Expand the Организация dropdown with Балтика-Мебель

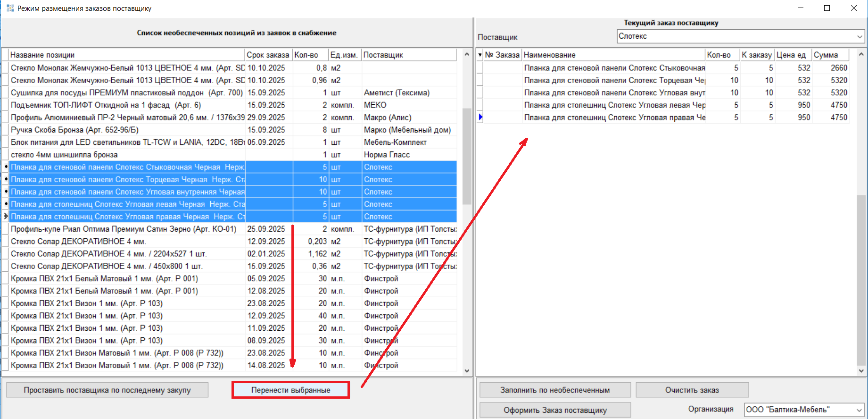point(859,410)
